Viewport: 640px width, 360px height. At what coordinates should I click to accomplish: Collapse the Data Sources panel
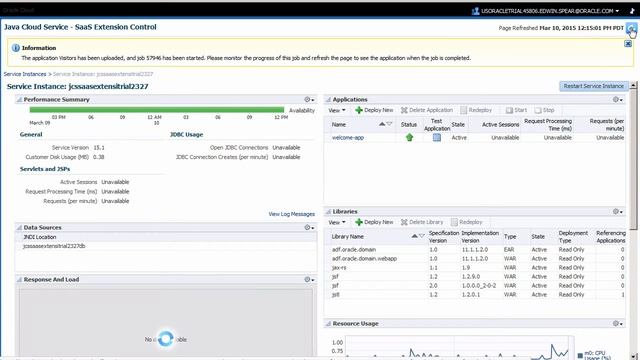tap(19, 227)
